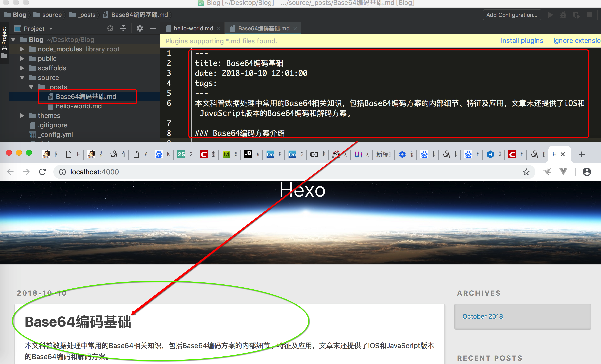Screen dimensions: 601x364
Task: Switch to hello-world.md editor tab
Action: [x=193, y=29]
